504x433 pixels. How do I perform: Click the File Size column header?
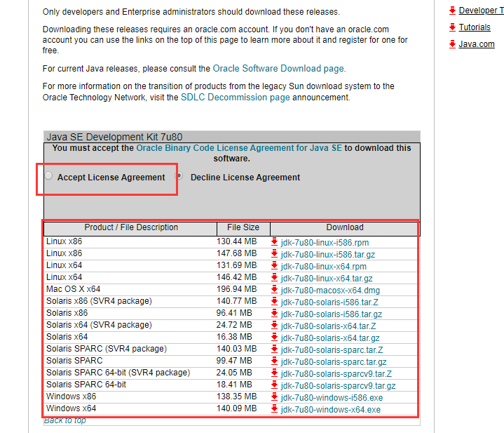click(x=243, y=227)
